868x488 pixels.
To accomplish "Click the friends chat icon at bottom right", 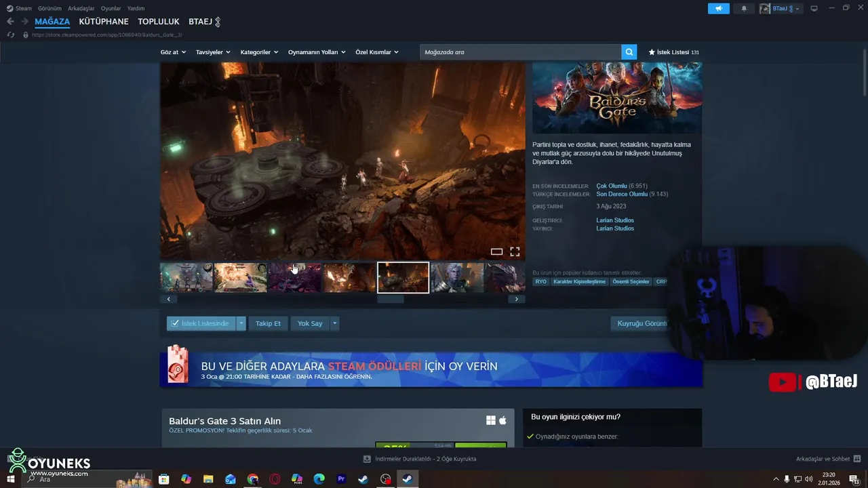I will pyautogui.click(x=857, y=459).
